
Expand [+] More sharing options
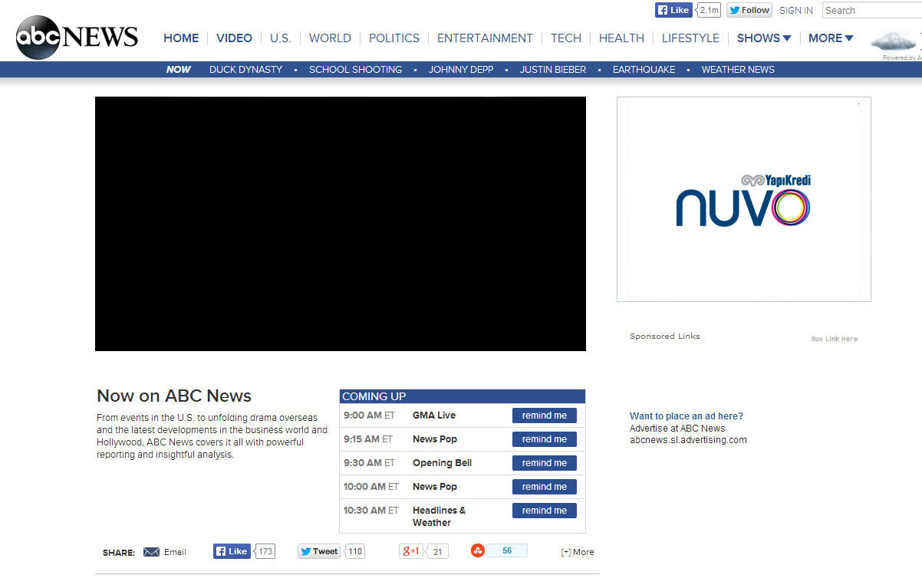577,552
